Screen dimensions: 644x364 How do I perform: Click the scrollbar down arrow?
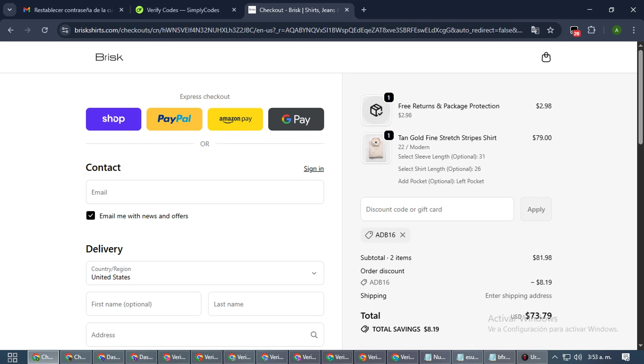641,346
